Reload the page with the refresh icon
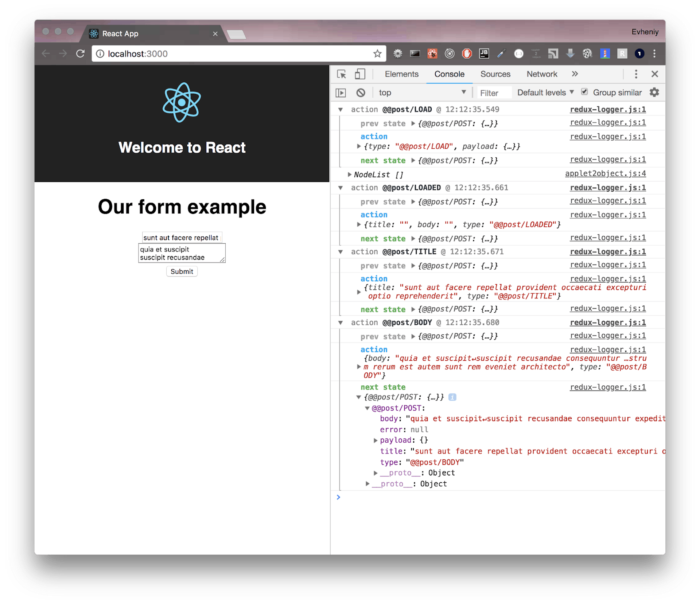 [80, 53]
